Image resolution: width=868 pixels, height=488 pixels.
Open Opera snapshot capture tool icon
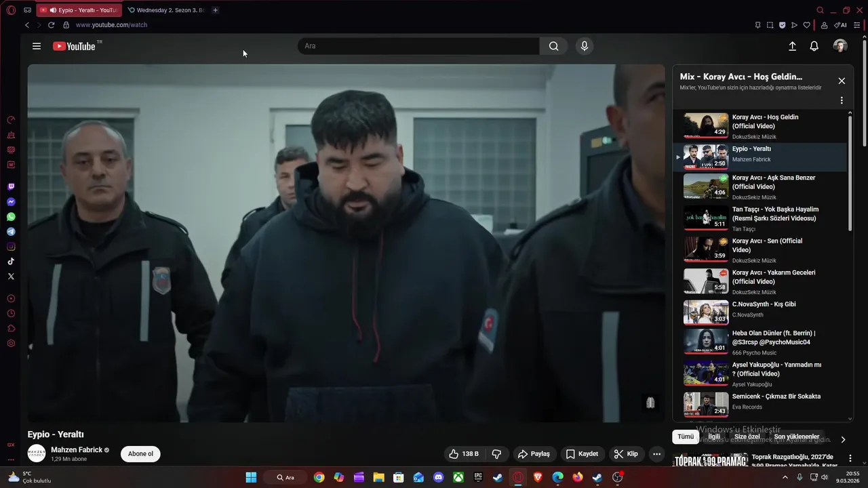tap(770, 25)
